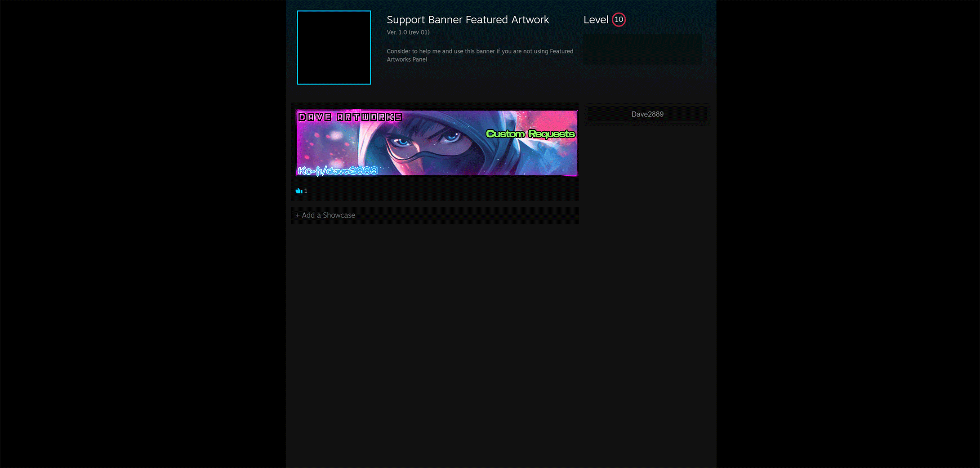Screen dimensions: 980x468
Task: Click the level 10 badge
Action: coord(619,20)
